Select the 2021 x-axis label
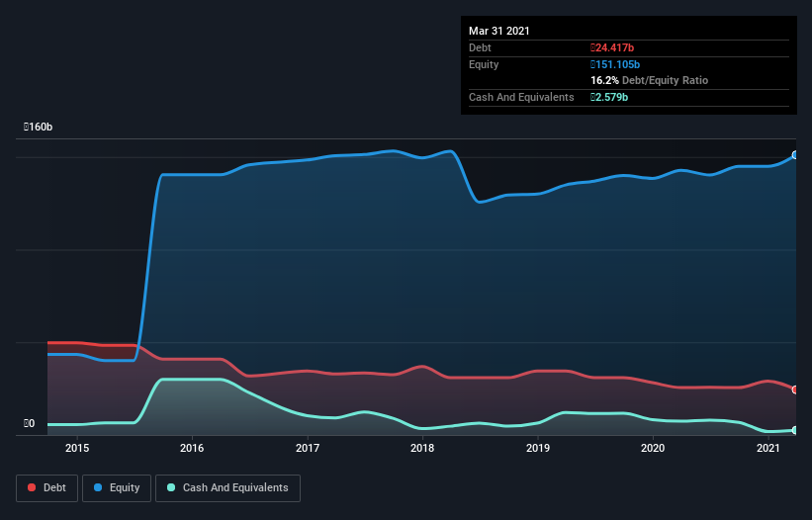 point(768,448)
